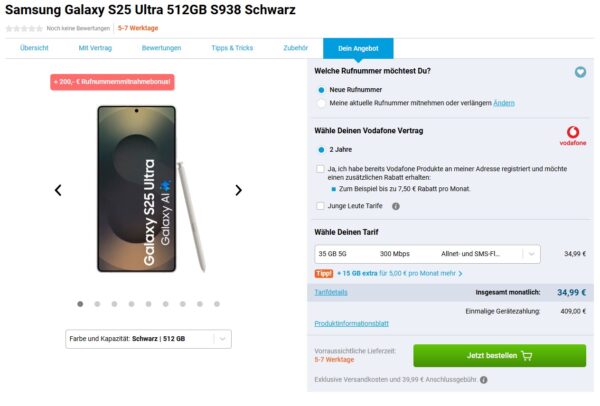
Task: Open the 35 GB 5G tariff dropdown
Action: tap(427, 254)
